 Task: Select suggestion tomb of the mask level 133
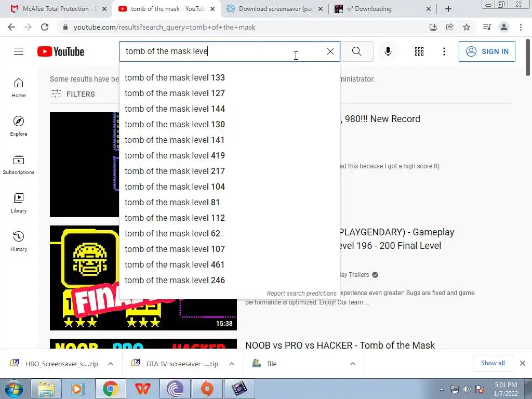(229, 77)
